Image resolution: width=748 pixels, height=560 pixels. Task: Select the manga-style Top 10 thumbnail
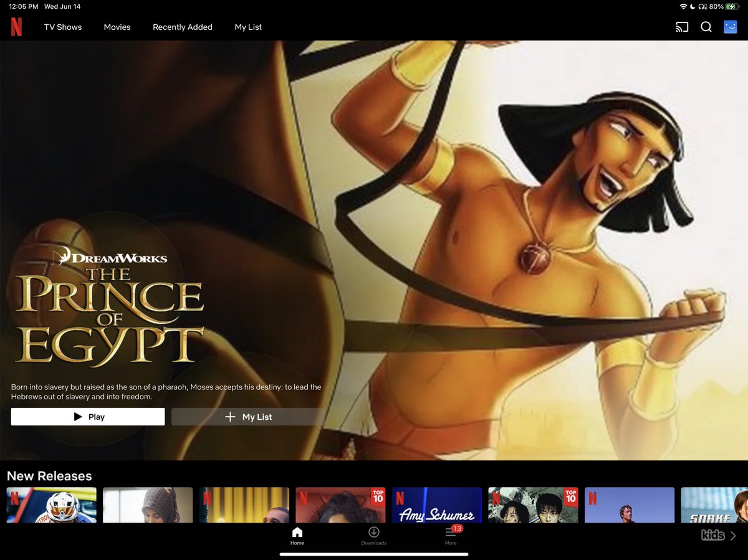(533, 505)
